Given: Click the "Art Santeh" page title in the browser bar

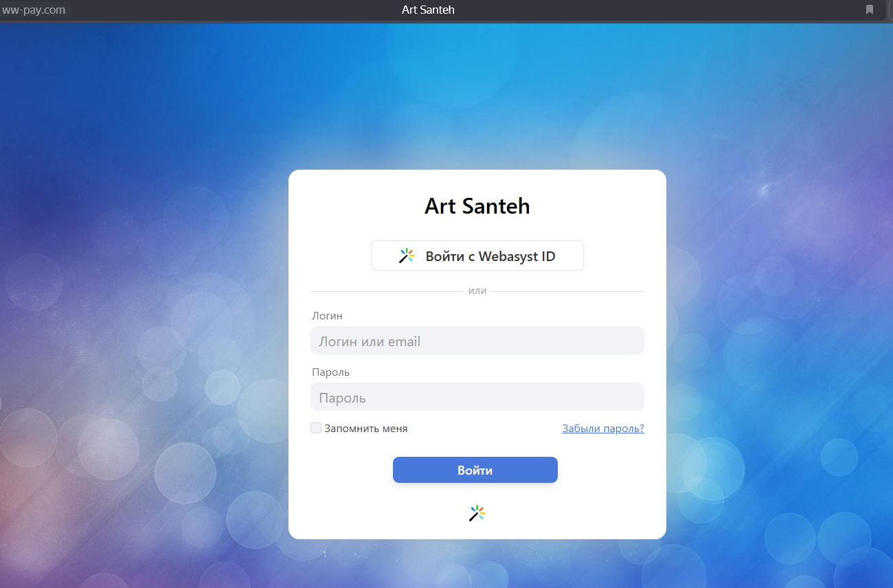Looking at the screenshot, I should pyautogui.click(x=428, y=10).
